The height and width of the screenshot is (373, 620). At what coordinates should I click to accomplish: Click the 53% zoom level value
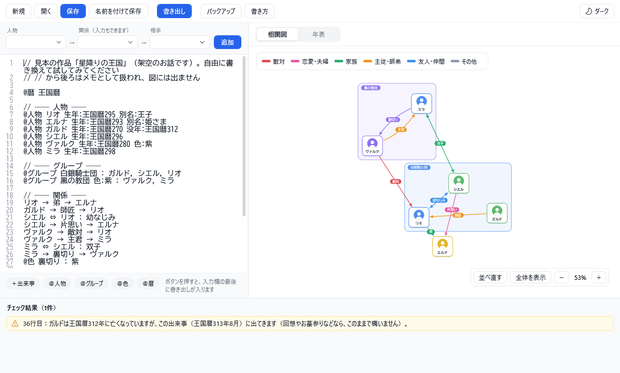click(580, 277)
